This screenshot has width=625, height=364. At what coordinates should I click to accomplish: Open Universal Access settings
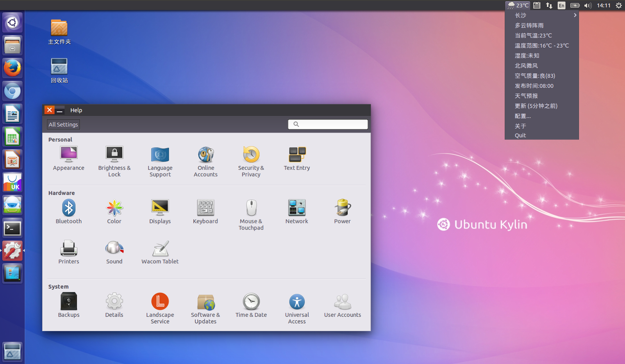click(x=296, y=307)
